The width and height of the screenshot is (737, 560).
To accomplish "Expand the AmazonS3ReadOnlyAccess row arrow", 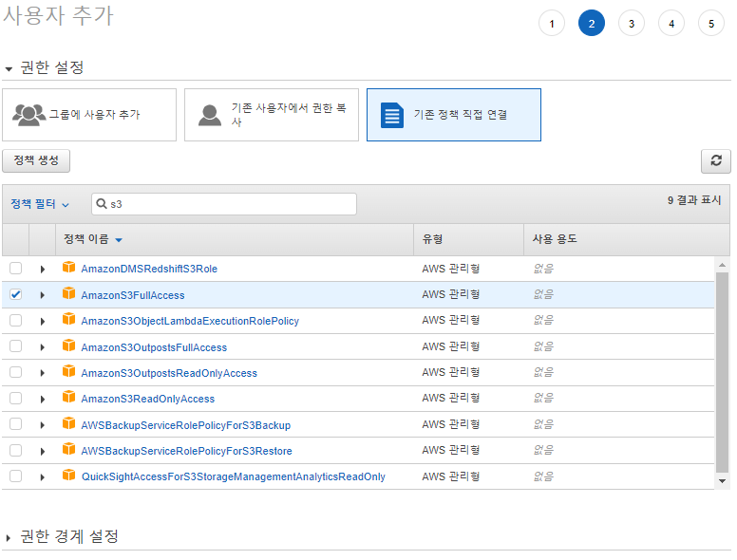I will (x=43, y=400).
